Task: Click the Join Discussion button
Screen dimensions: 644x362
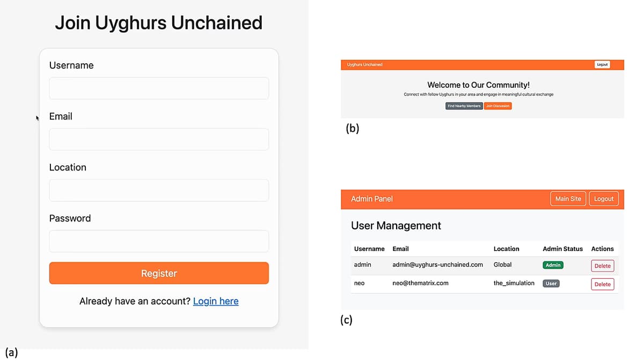Action: pos(497,106)
